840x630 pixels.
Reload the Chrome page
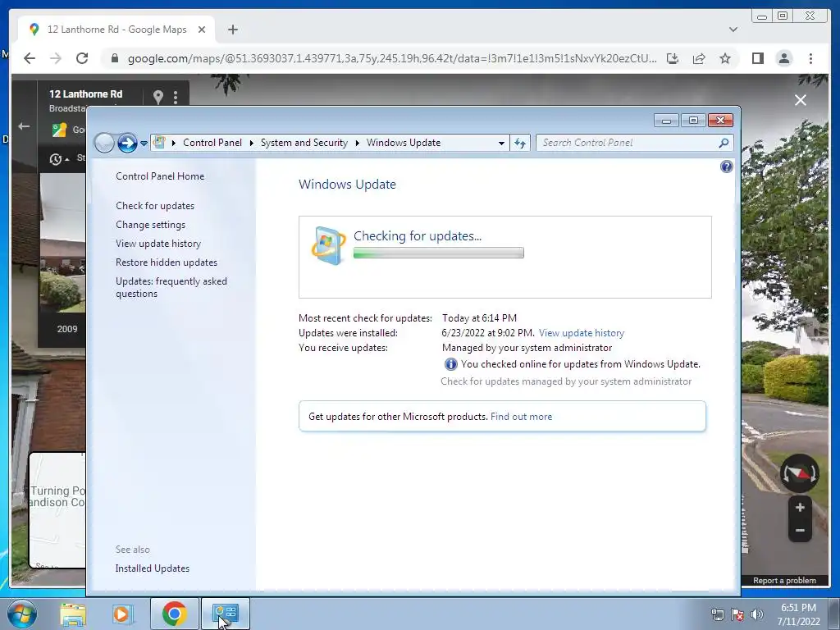click(x=82, y=58)
